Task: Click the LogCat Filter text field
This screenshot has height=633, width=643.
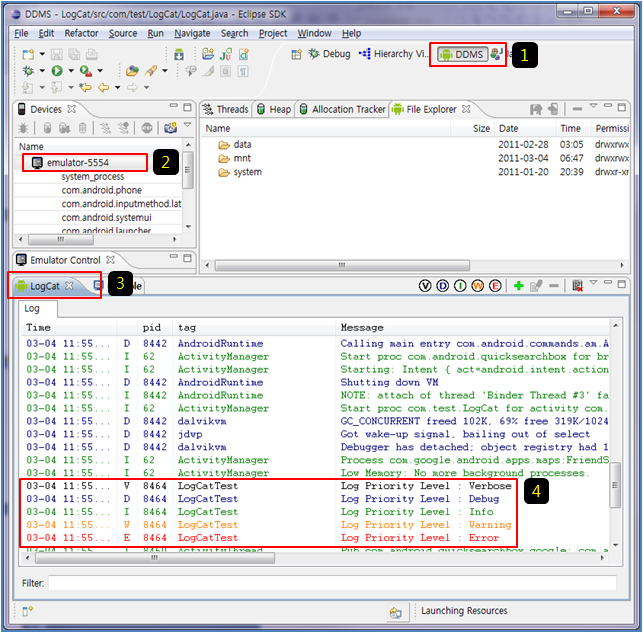Action: [x=330, y=582]
